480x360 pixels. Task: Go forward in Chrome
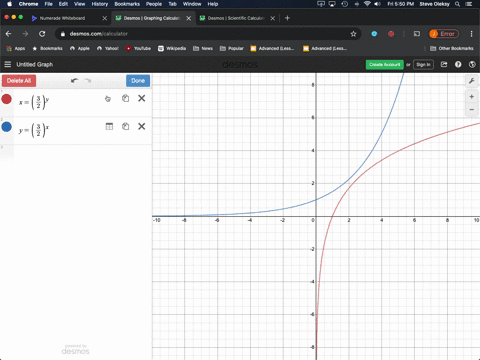click(25, 34)
